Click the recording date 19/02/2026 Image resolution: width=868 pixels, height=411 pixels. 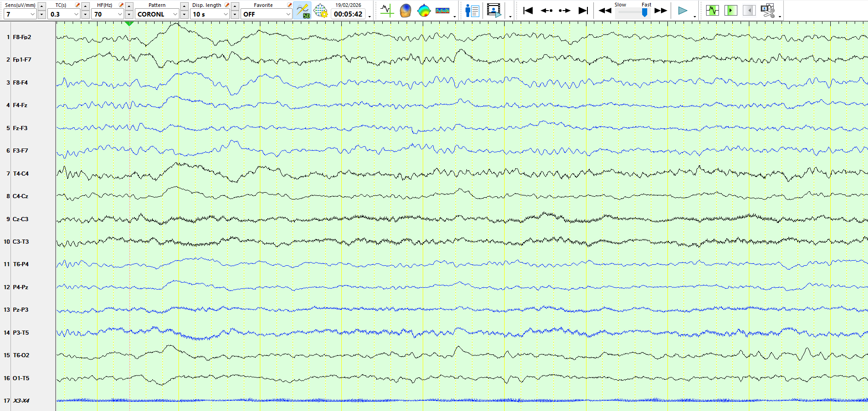tap(348, 5)
